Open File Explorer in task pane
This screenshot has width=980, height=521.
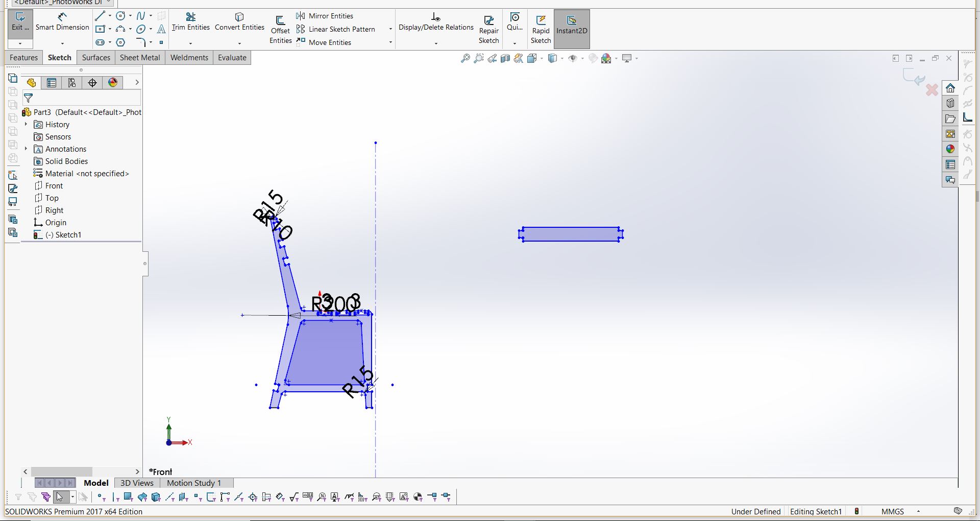click(950, 119)
